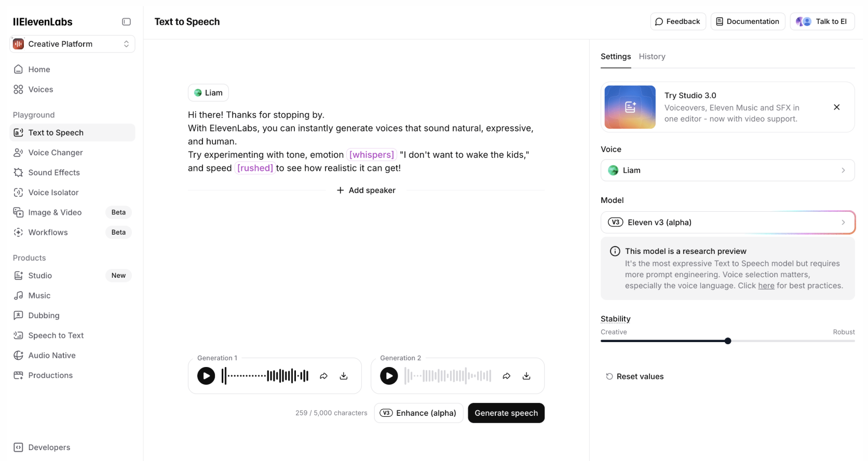Click the [rushed] tag in the text

[255, 168]
